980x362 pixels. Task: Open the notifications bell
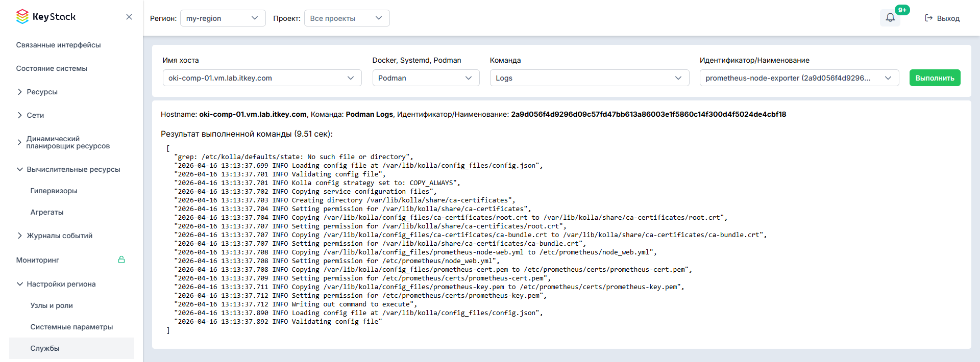(890, 18)
